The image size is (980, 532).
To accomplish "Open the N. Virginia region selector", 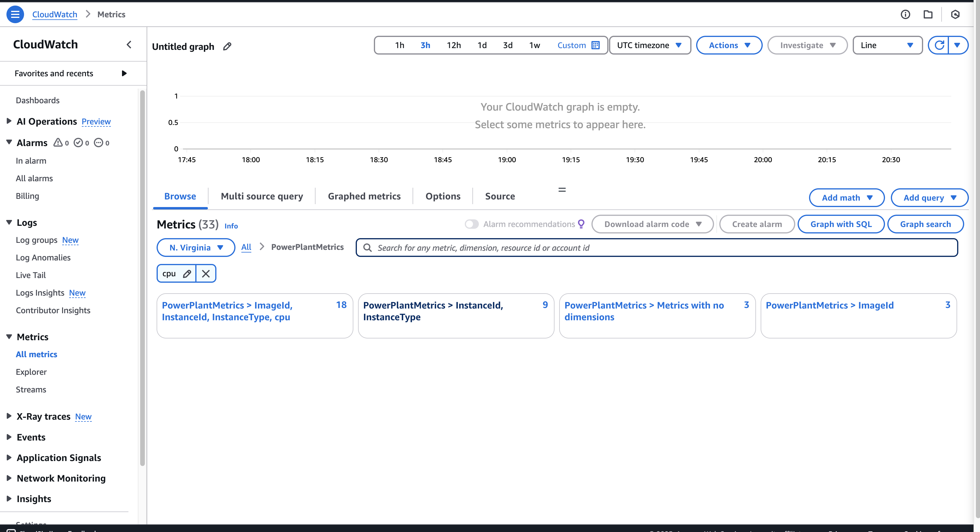I will click(x=196, y=248).
